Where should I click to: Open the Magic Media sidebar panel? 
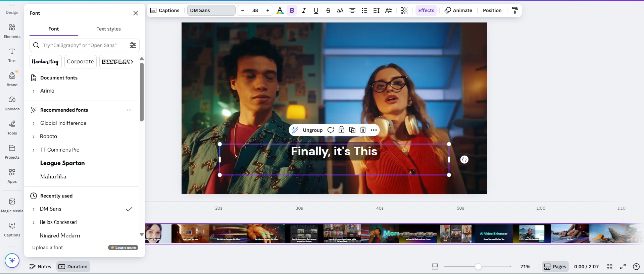click(x=12, y=205)
